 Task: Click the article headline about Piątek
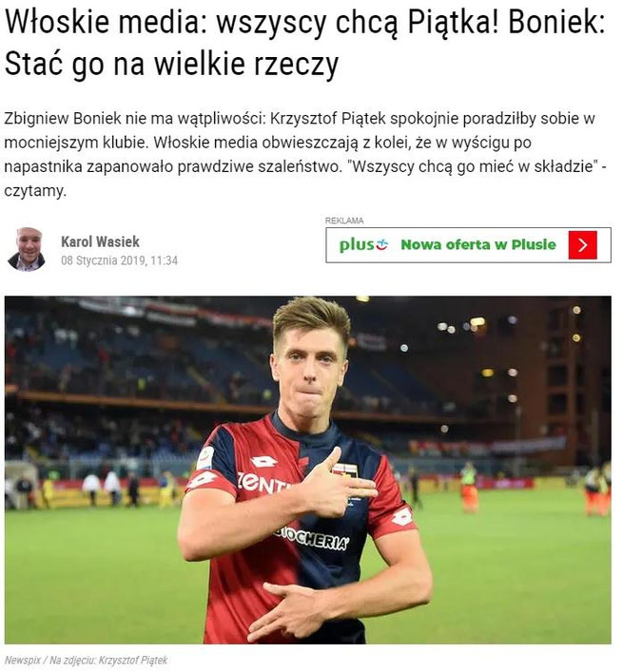(x=305, y=42)
